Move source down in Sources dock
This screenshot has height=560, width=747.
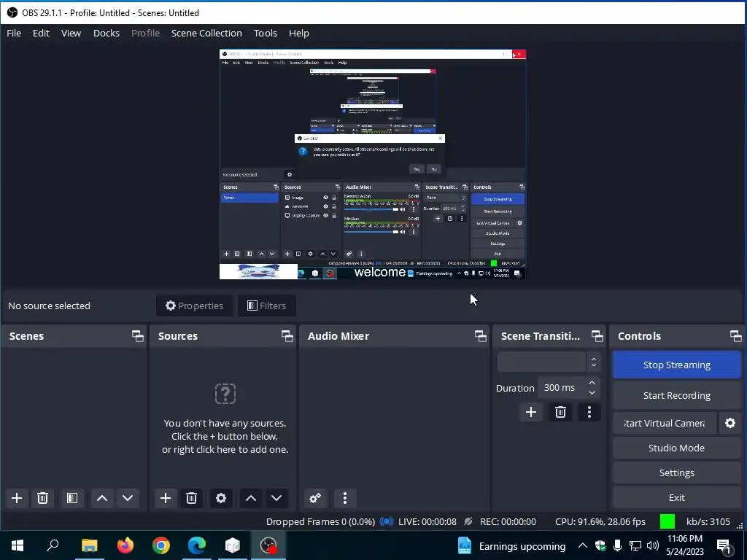pos(276,498)
